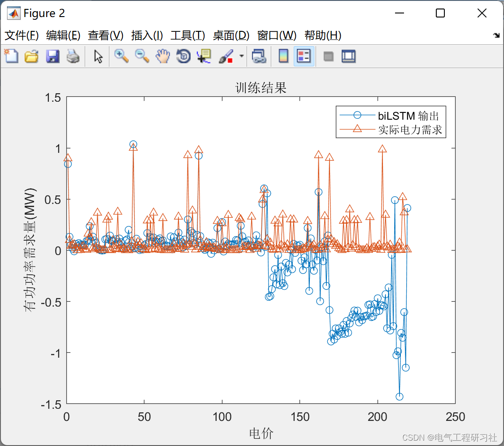
Task: Activate the Zoom Out magnifier tool
Action: coord(142,56)
